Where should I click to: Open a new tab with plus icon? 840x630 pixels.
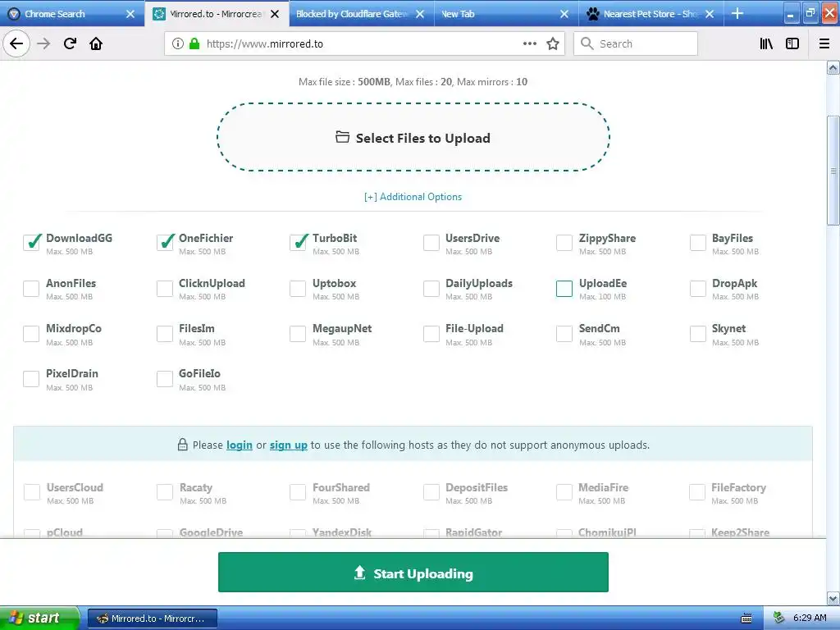(737, 13)
